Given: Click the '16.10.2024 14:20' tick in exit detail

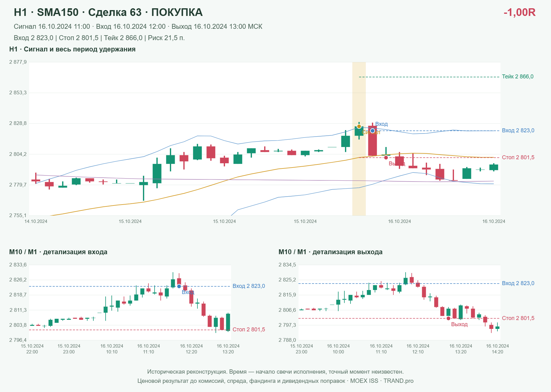Looking at the screenshot, I should [x=497, y=349].
